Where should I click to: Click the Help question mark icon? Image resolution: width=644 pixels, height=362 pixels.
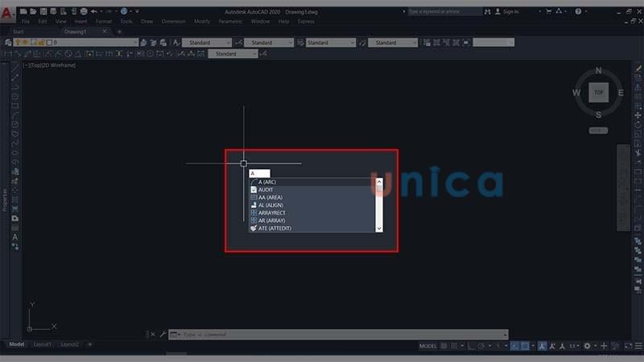click(x=576, y=11)
